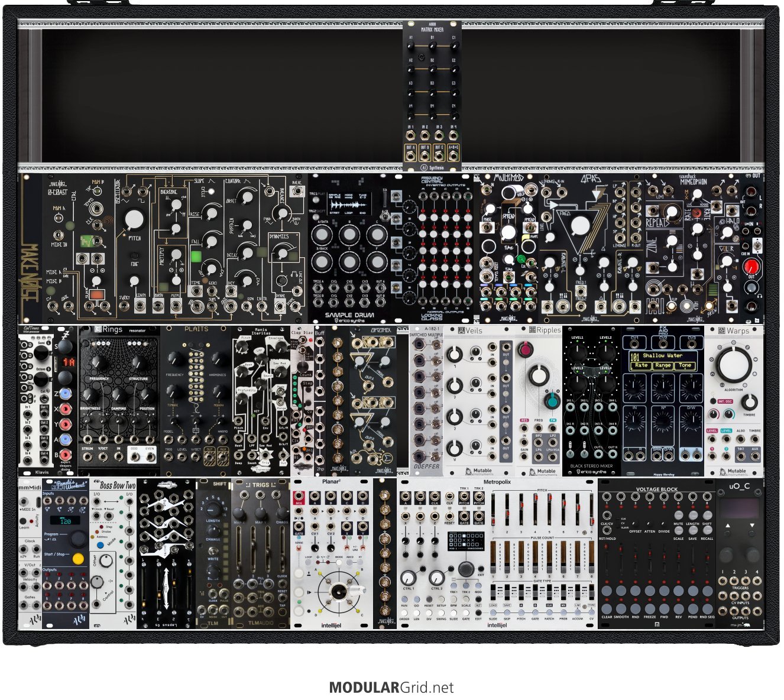Click knob A on the Sample Drum module
The width and height of the screenshot is (784, 700).
[x=323, y=235]
